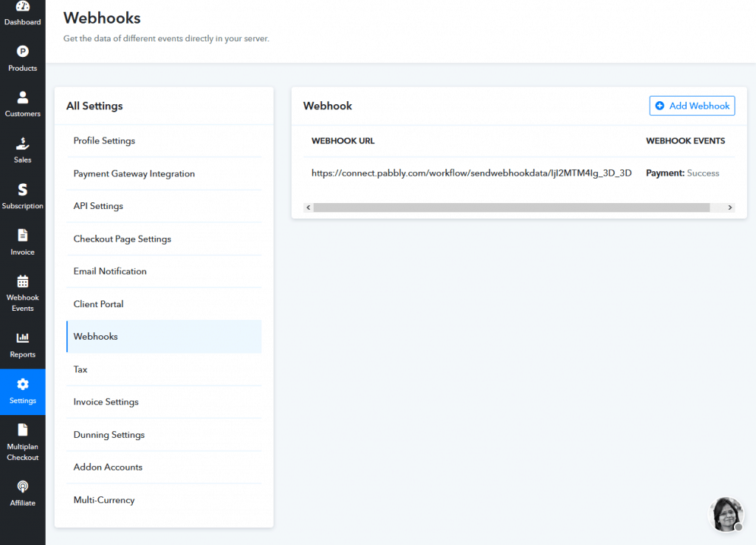Viewport: 756px width, 545px height.
Task: Select the Products icon
Action: coord(22,58)
